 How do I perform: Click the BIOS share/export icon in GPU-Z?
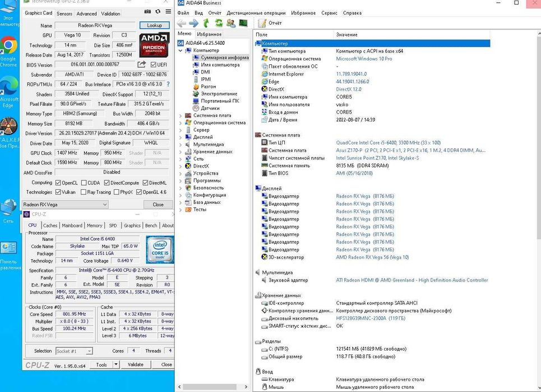tap(141, 64)
